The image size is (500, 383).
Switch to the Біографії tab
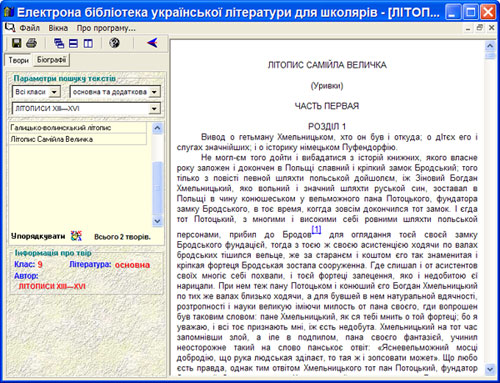[52, 60]
